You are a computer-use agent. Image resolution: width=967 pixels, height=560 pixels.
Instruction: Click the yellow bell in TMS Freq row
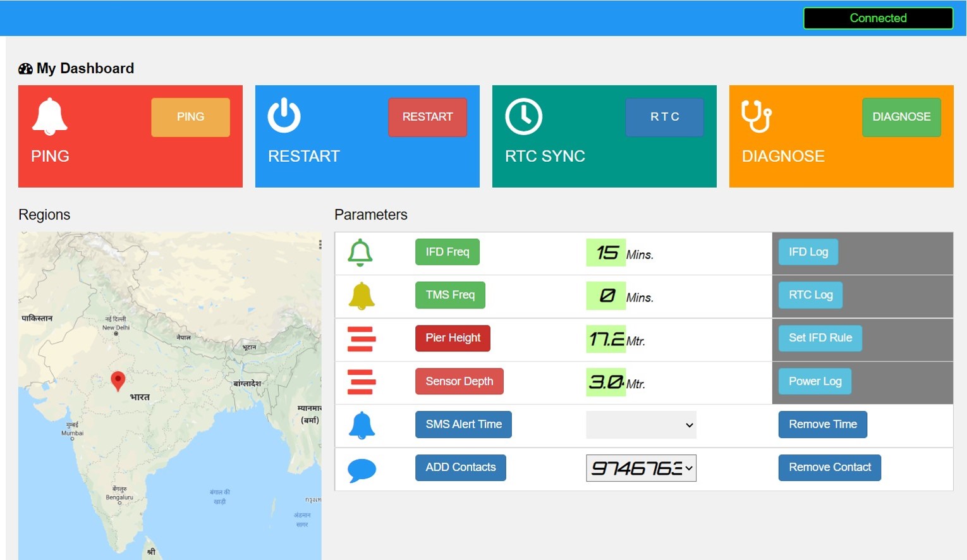362,296
